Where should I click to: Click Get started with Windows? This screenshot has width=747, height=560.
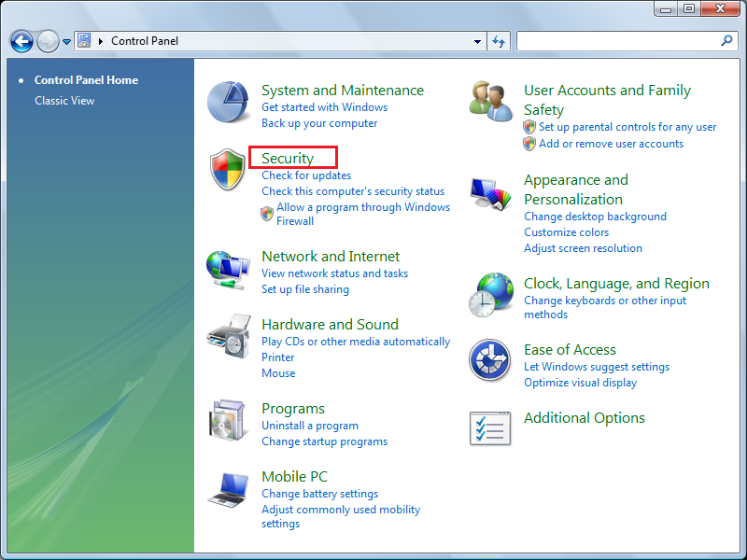324,107
